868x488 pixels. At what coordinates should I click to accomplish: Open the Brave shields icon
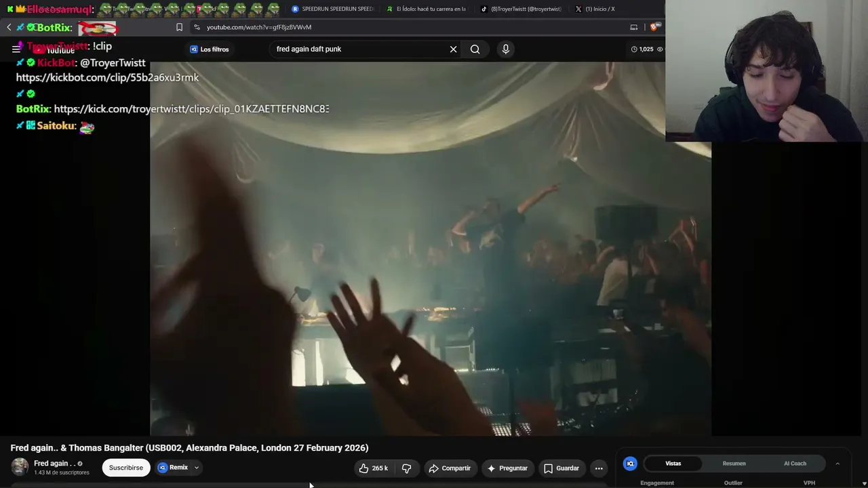coord(654,27)
